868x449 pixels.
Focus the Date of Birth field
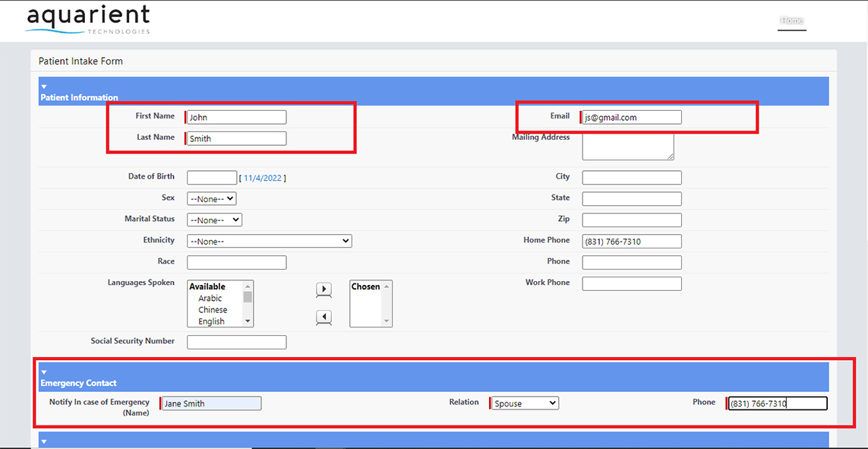coord(212,178)
